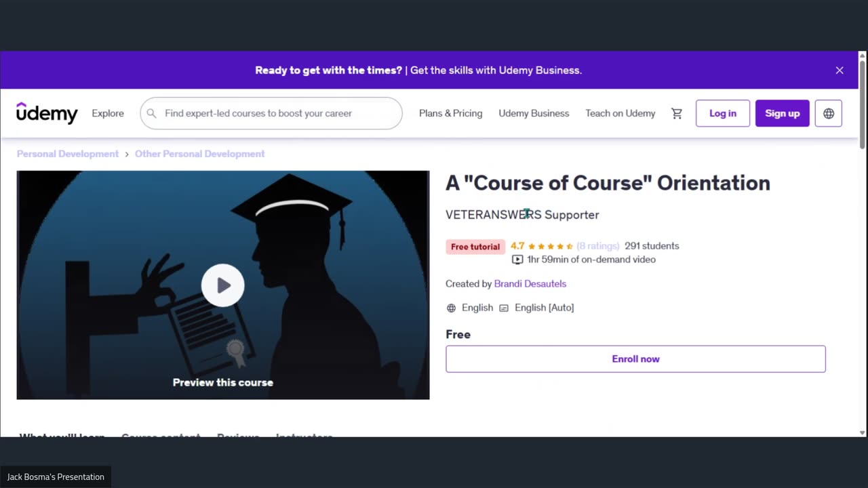Viewport: 868px width, 488px height.
Task: Open the Explore menu
Action: click(108, 113)
